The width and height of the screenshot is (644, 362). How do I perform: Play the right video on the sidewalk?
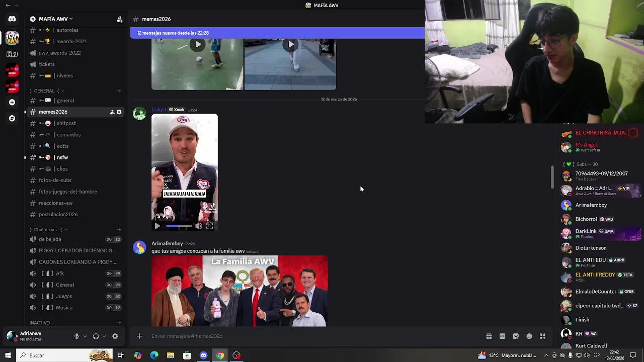point(290,44)
